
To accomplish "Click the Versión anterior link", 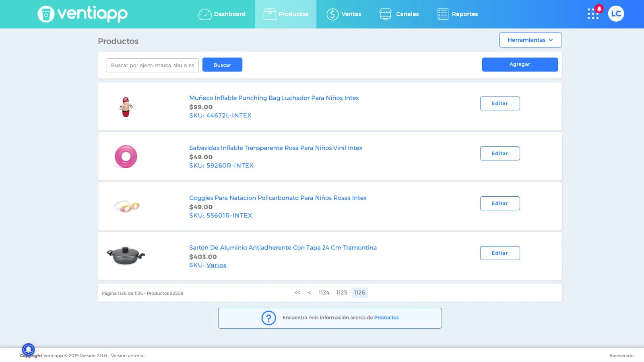I will (128, 356).
